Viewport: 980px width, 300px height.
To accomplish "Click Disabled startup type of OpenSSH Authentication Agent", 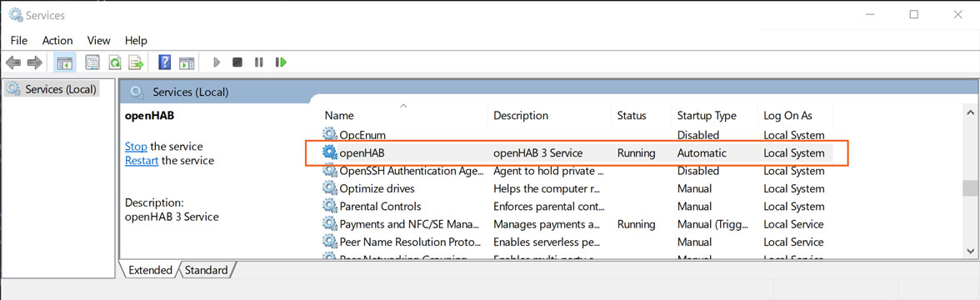I will point(698,171).
